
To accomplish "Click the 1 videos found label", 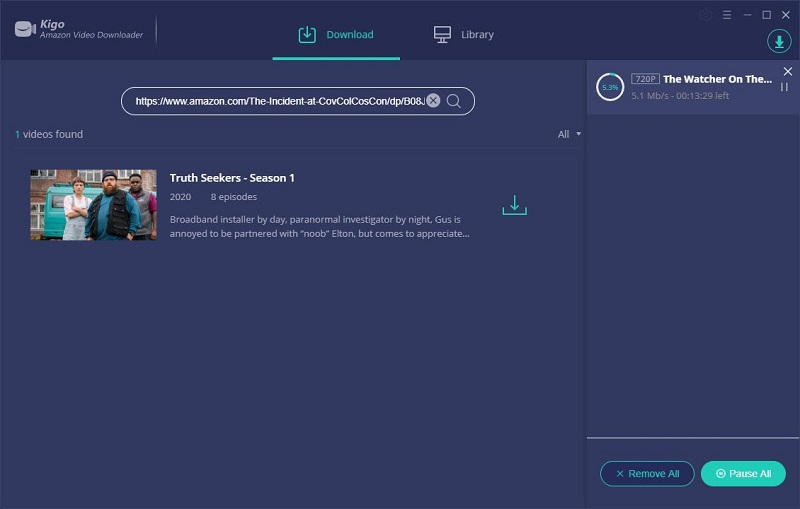I will [x=49, y=134].
